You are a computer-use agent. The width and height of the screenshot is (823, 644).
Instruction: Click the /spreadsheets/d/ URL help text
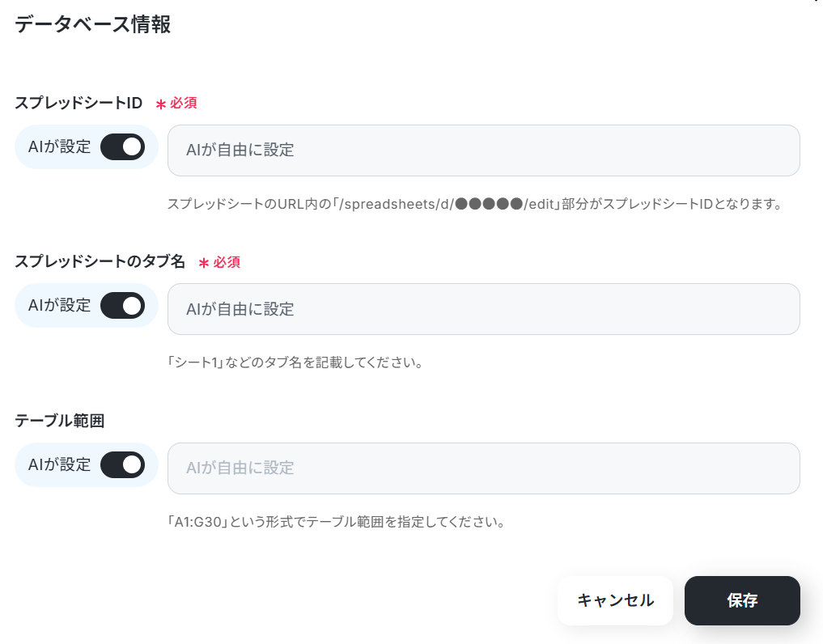click(474, 204)
